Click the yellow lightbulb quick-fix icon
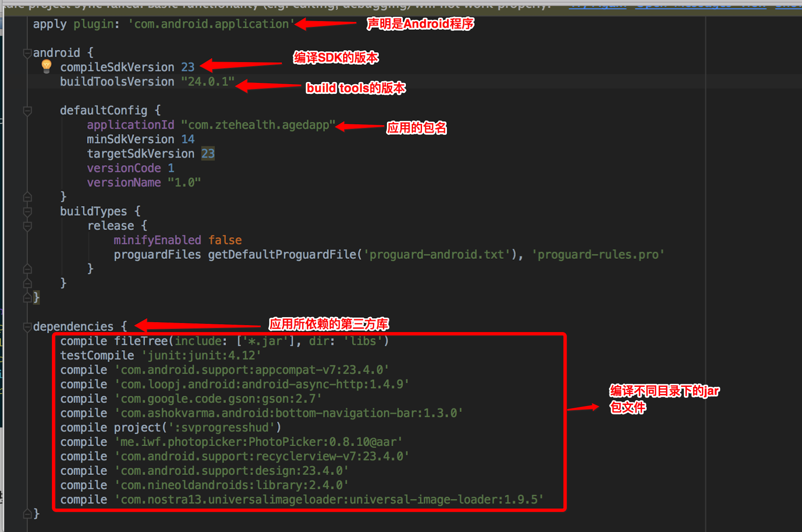 click(46, 66)
